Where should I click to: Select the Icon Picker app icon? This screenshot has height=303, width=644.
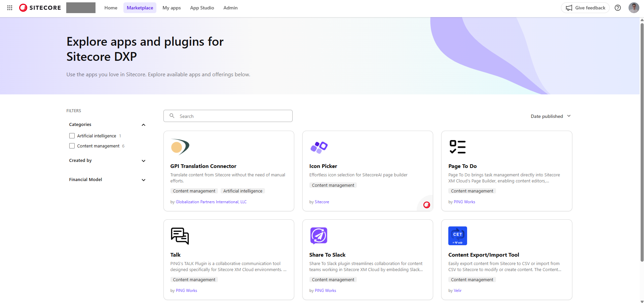point(319,147)
